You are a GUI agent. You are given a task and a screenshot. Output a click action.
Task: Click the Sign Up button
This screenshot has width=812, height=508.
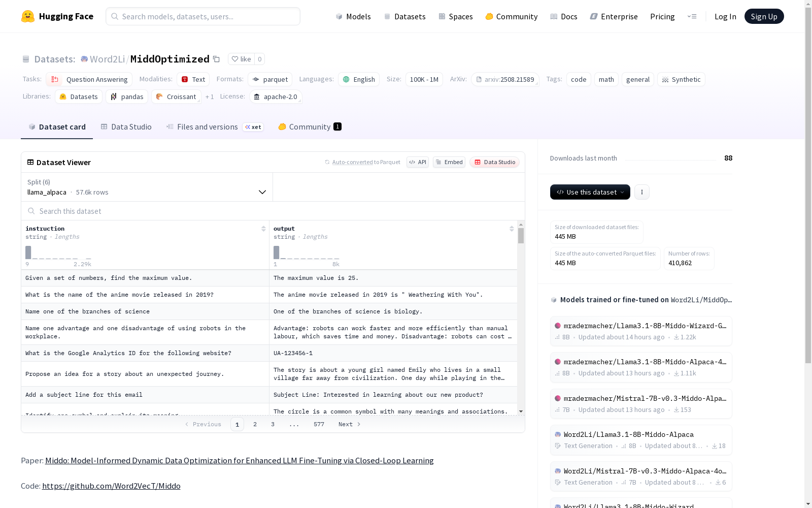(x=764, y=16)
